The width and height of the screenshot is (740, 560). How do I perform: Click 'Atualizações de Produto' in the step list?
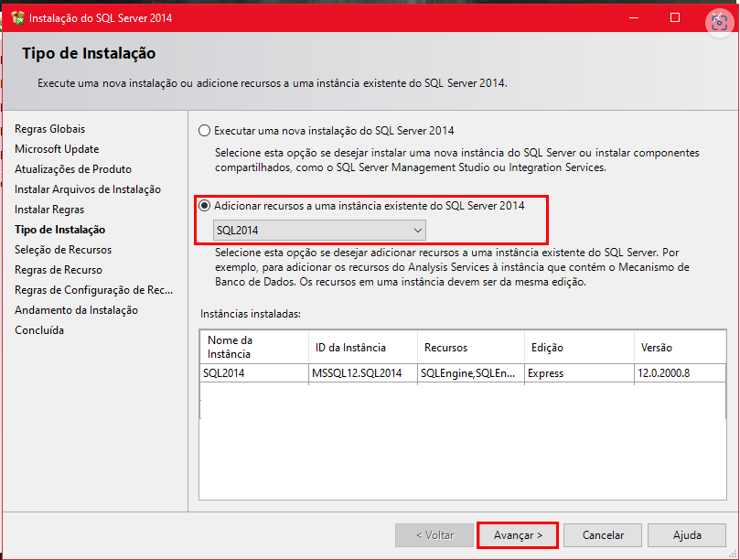[x=73, y=169]
